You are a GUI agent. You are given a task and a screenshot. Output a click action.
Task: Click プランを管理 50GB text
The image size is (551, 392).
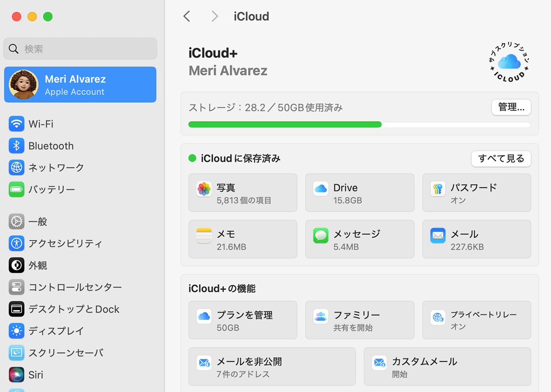[x=228, y=328]
